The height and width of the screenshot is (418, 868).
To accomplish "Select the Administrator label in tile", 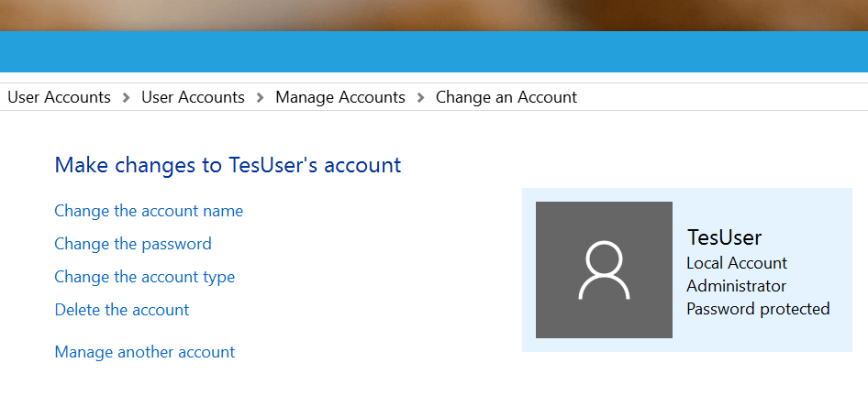I will 736,286.
